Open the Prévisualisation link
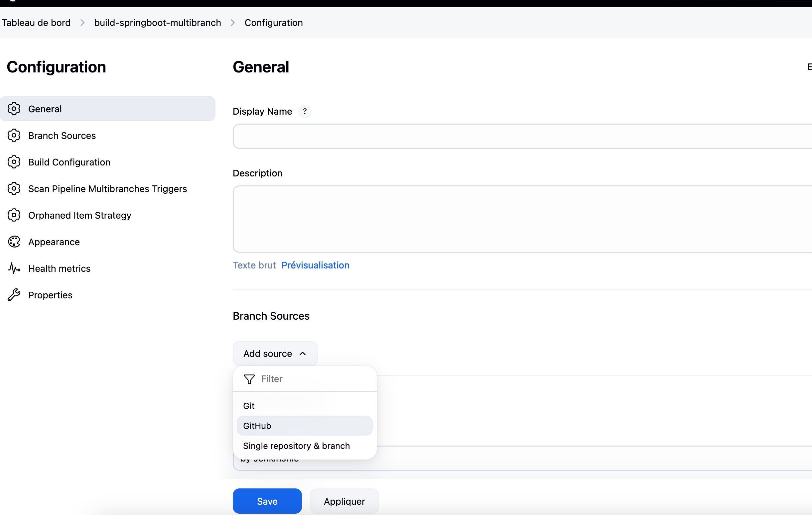 pos(315,265)
